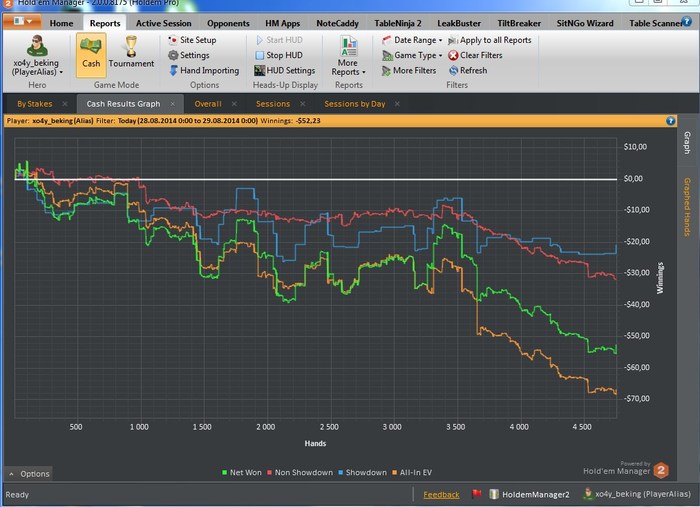Close the Sessions tab
The image size is (700, 507).
coord(303,104)
